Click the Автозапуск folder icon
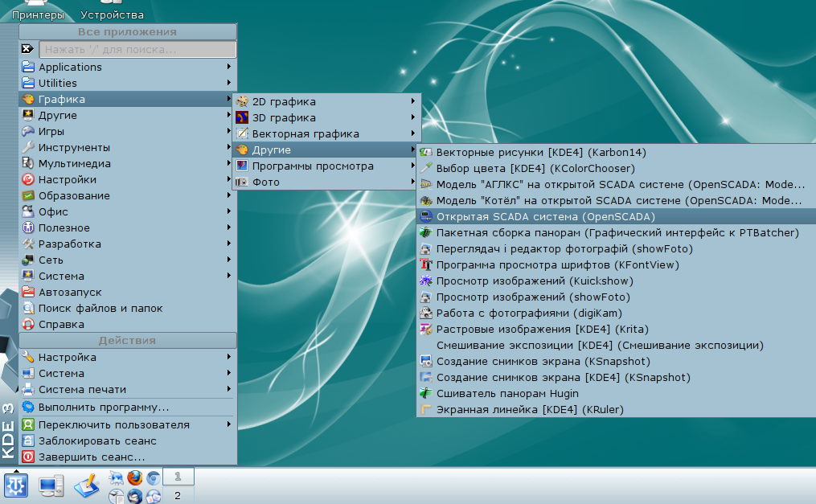 (x=28, y=293)
